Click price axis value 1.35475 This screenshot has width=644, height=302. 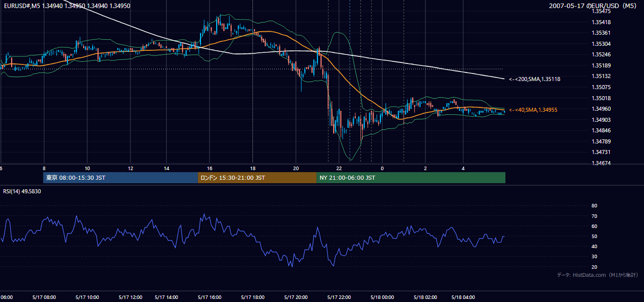[x=601, y=11]
